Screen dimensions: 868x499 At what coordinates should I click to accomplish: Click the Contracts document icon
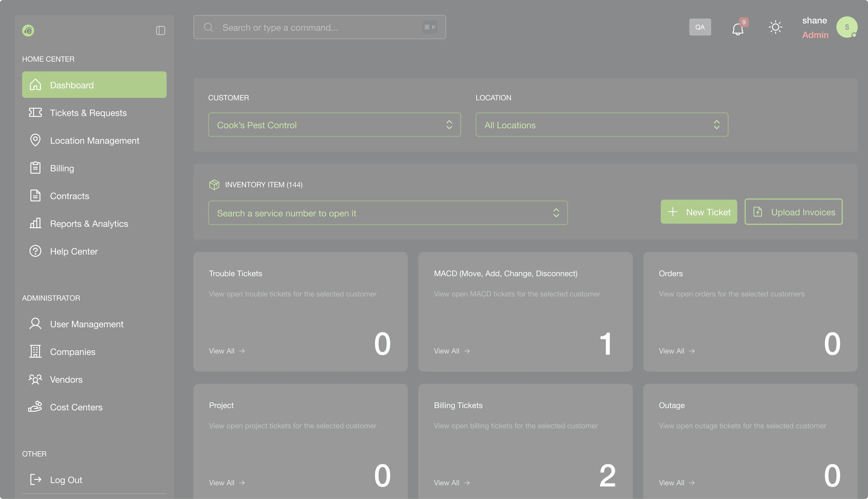[x=35, y=196]
